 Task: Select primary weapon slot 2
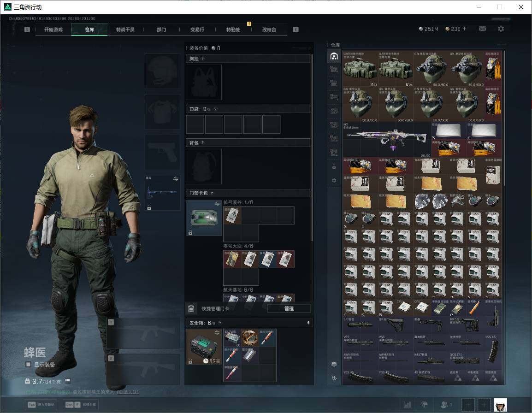pos(143,369)
